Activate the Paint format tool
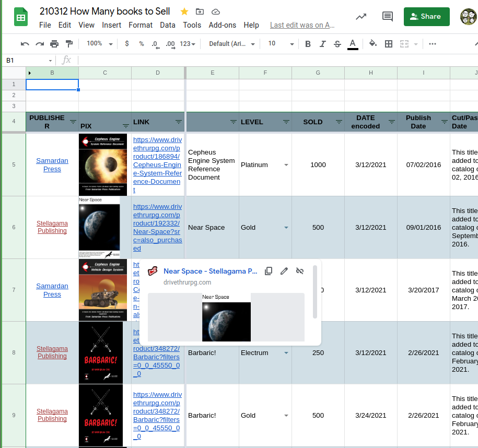Screen dimensions: 478x448 [69, 44]
